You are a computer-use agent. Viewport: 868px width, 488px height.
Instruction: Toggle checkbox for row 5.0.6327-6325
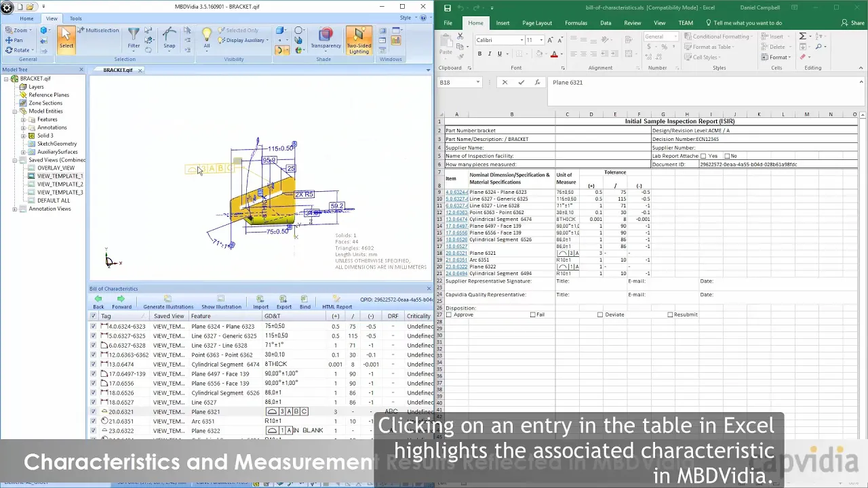[x=94, y=335]
